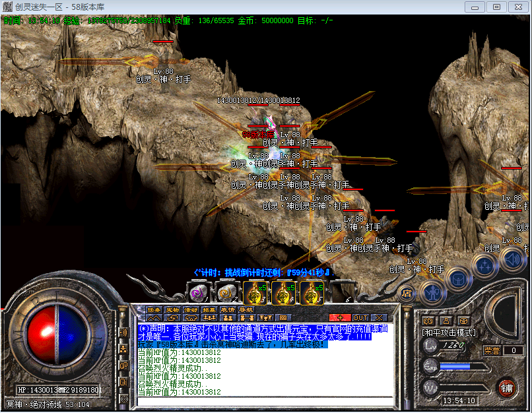Viewport: 532px width, 413px height.
Task: Click the two-people icon in chat toolbar
Action: click(228, 318)
